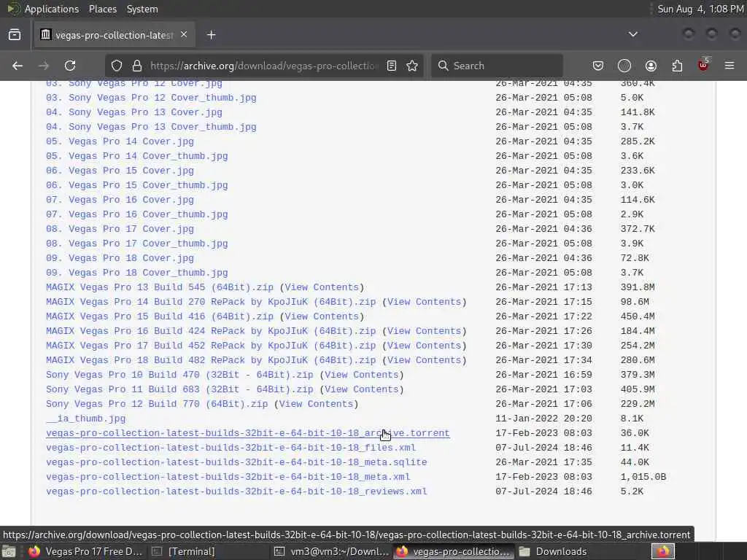Click the clock showing Sun Aug 4
This screenshot has width=747, height=560.
pos(700,9)
